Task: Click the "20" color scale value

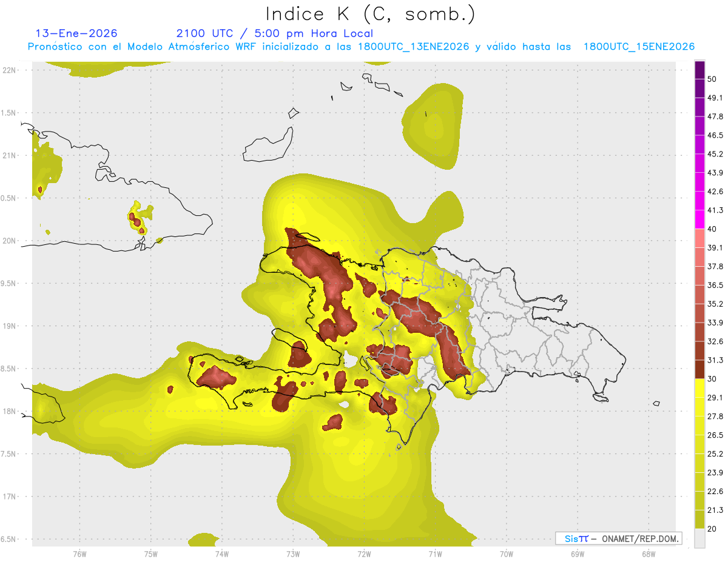Action: point(712,529)
